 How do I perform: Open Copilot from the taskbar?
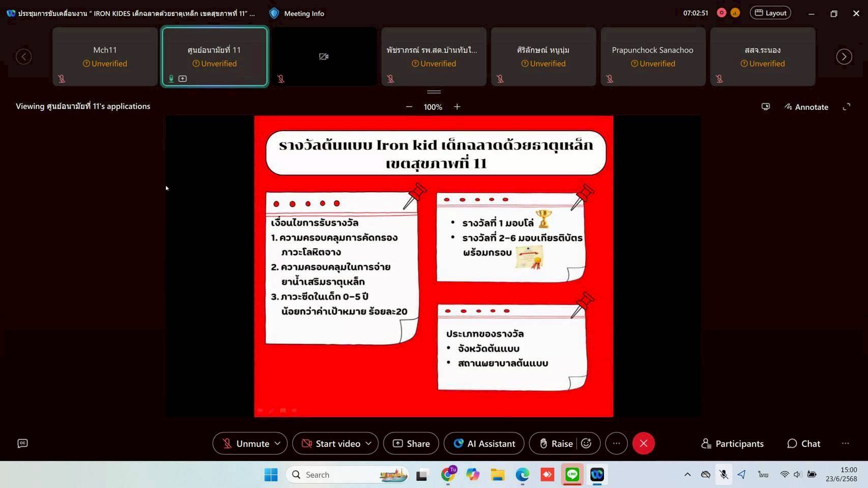[473, 475]
